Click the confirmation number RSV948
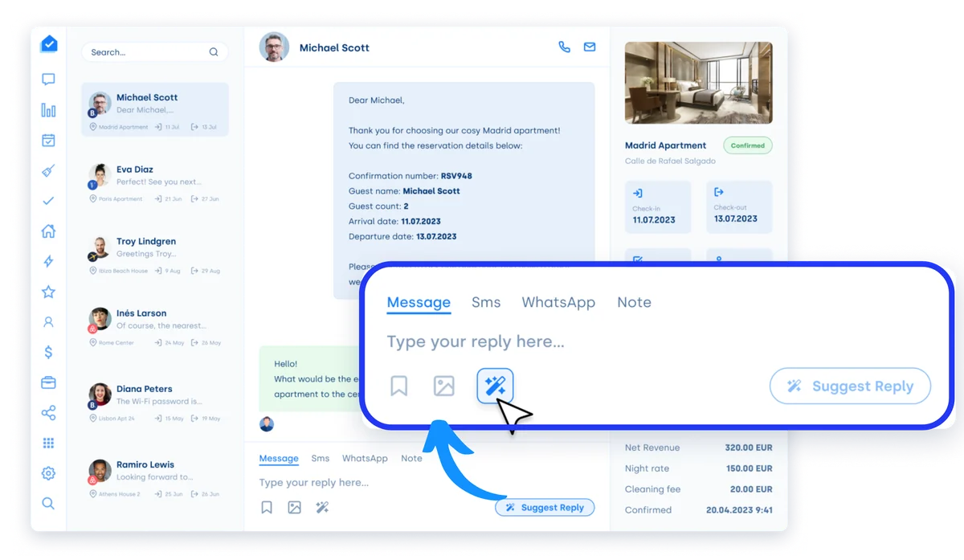 tap(456, 176)
